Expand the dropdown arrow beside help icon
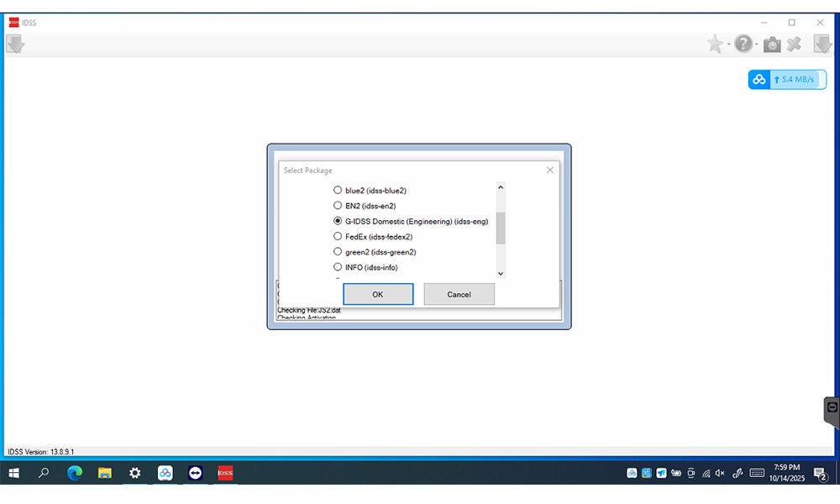840x504 pixels. pos(757,45)
